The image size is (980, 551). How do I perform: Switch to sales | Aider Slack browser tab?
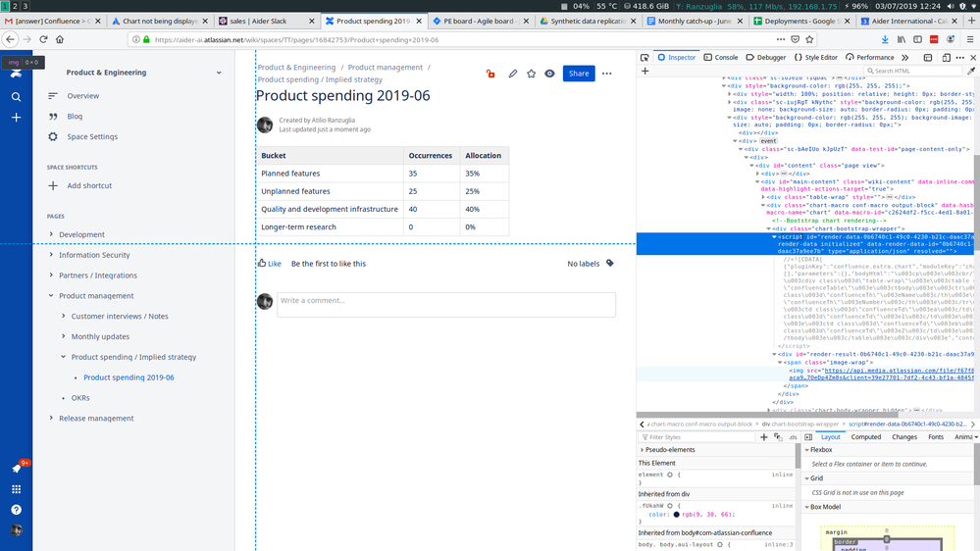click(266, 21)
